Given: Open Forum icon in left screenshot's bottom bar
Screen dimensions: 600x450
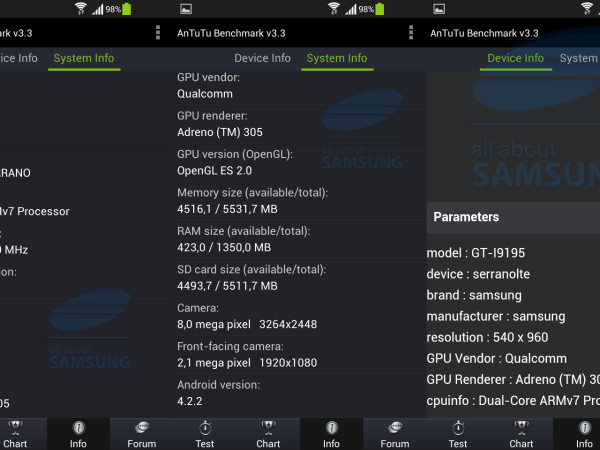Looking at the screenshot, I should (x=142, y=428).
